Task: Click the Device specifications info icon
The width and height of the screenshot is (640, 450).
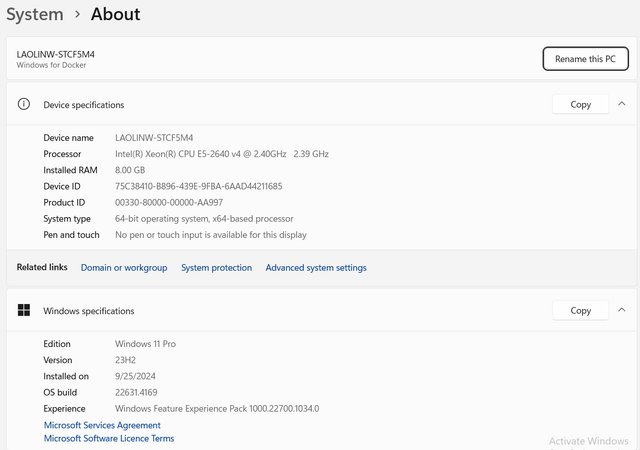Action: coord(24,105)
